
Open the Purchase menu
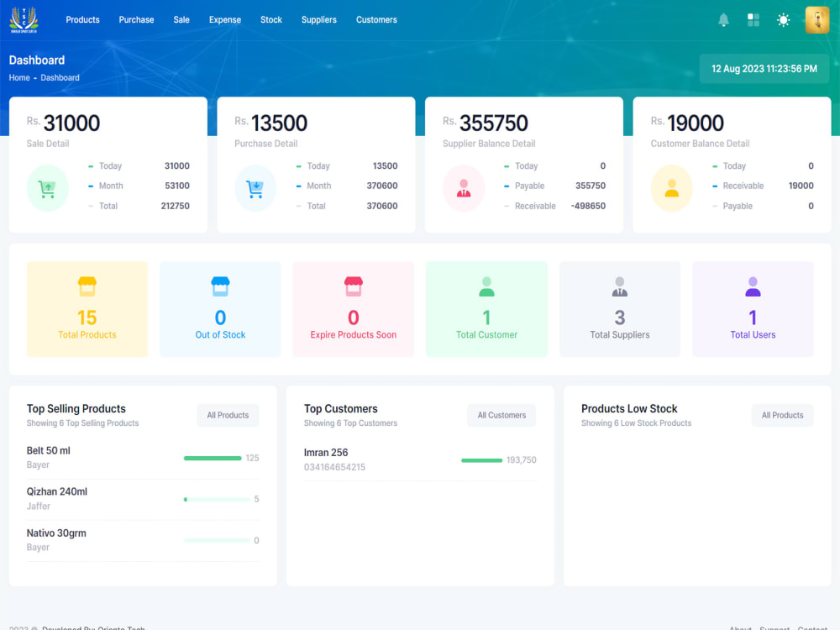click(136, 20)
